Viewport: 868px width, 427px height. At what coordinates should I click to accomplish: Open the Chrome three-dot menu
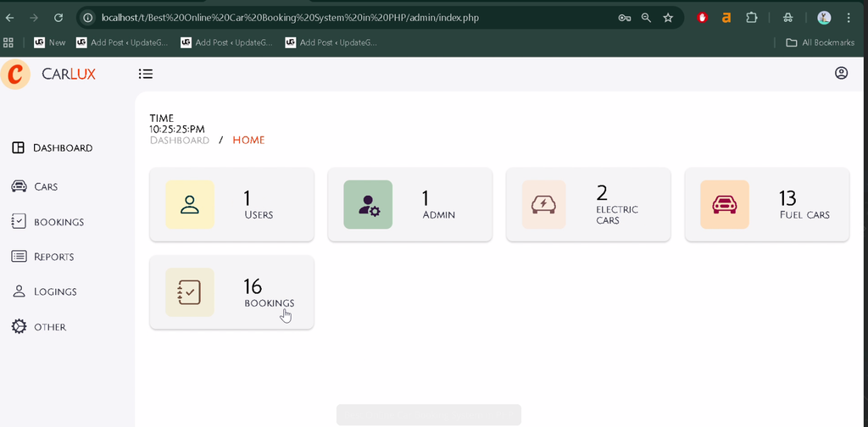point(849,18)
